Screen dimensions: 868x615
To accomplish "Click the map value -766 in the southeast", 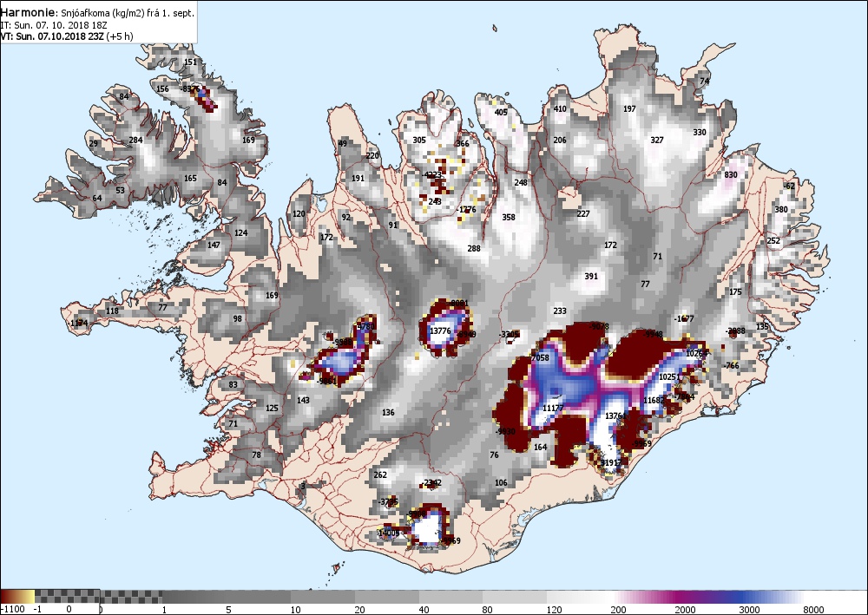I will pos(731,365).
